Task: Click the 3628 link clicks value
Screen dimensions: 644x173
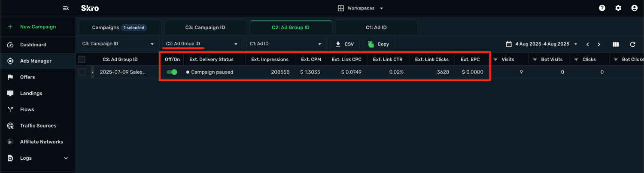Action: (443, 72)
